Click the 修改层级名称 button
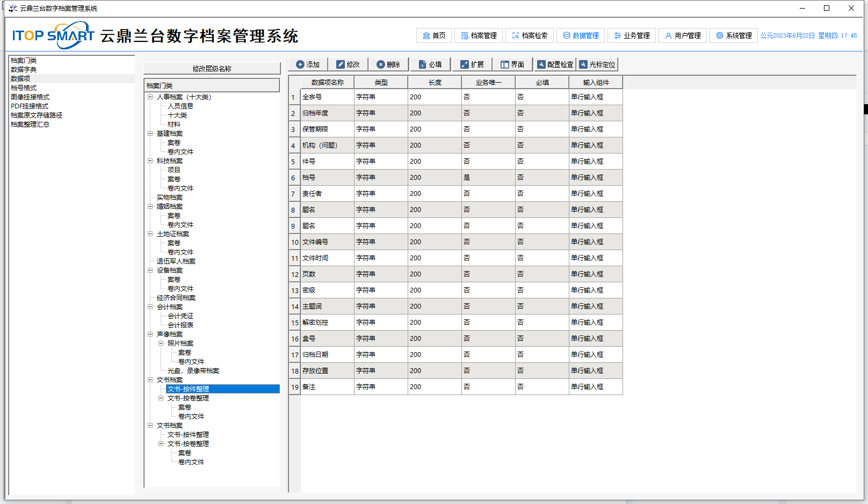The width and height of the screenshot is (868, 504). [212, 69]
